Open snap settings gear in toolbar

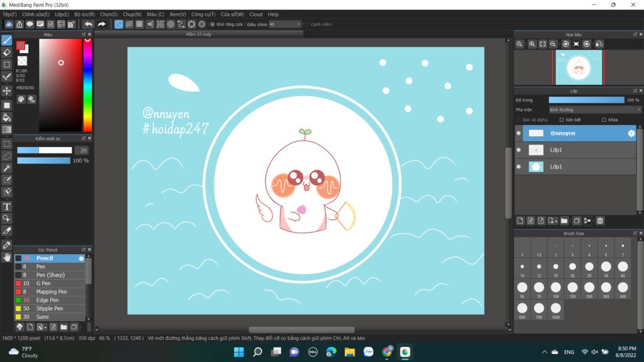pyautogui.click(x=202, y=25)
